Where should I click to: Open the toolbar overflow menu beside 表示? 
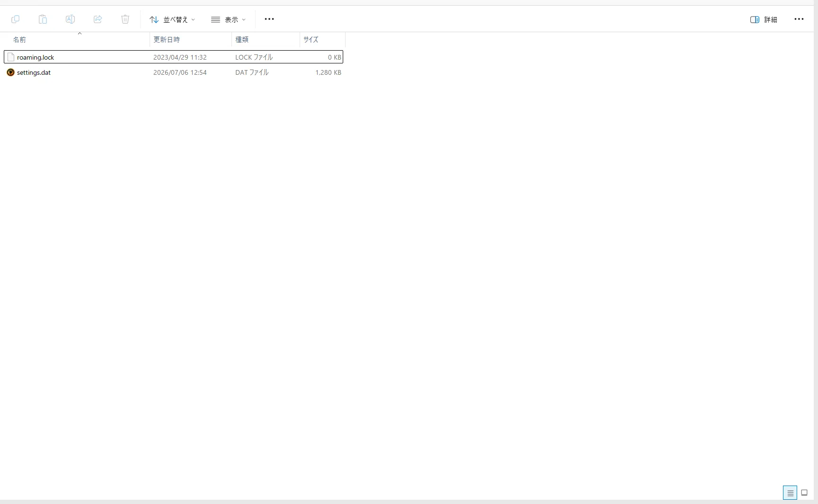[269, 19]
